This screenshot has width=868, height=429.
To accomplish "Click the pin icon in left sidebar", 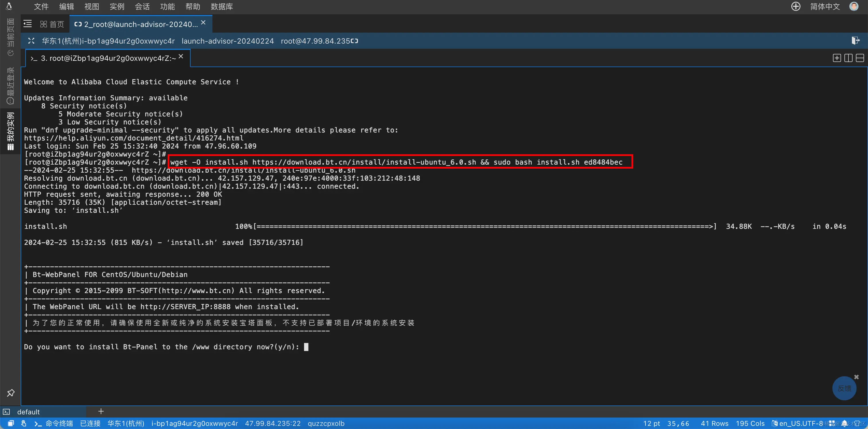I will tap(11, 393).
